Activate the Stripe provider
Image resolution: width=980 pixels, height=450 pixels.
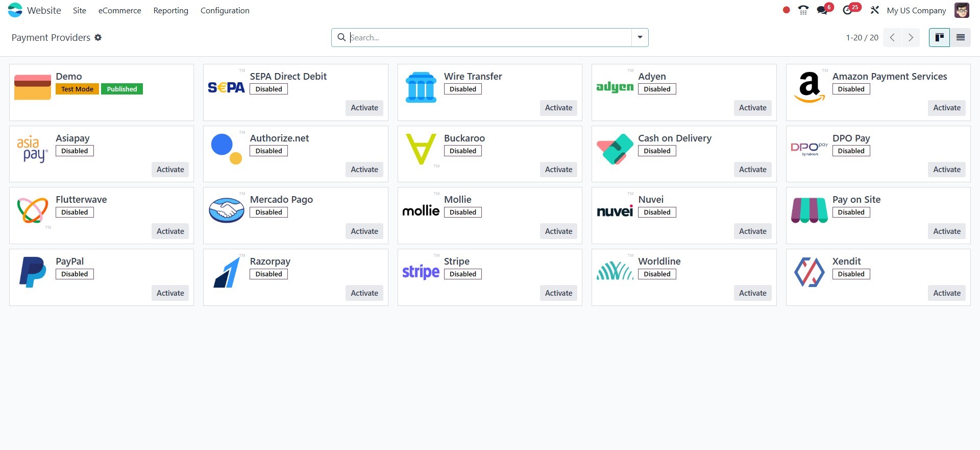click(558, 293)
